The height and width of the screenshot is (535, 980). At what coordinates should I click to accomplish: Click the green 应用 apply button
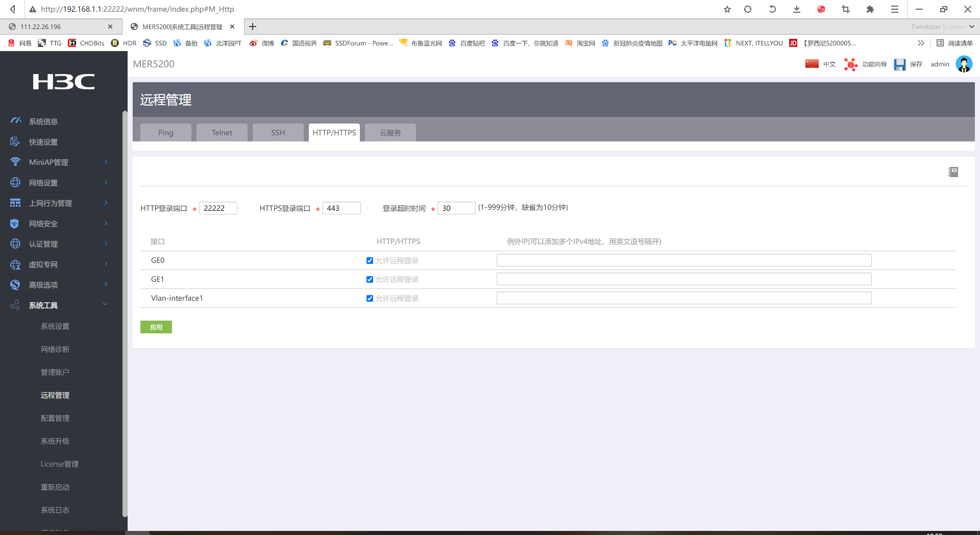[156, 327]
